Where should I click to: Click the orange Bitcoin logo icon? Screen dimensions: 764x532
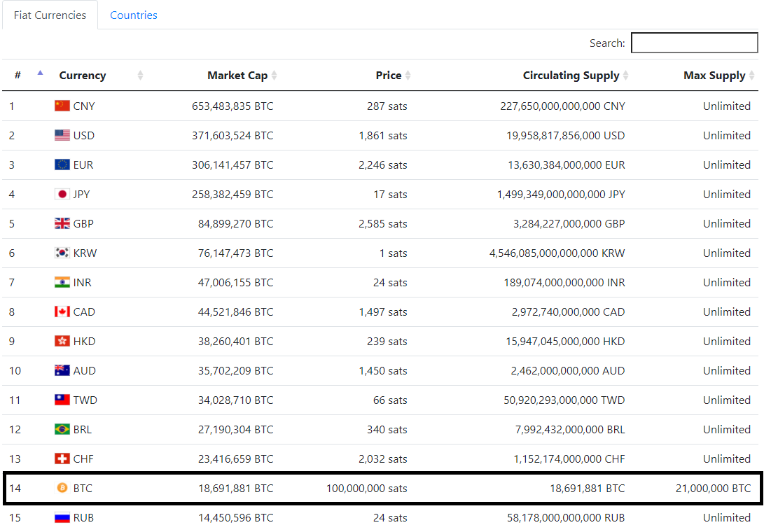click(62, 488)
